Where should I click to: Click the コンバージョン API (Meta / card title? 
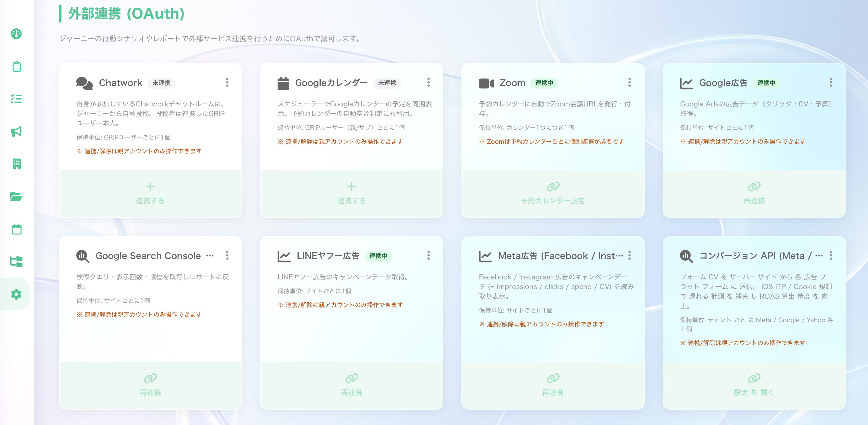coord(761,256)
